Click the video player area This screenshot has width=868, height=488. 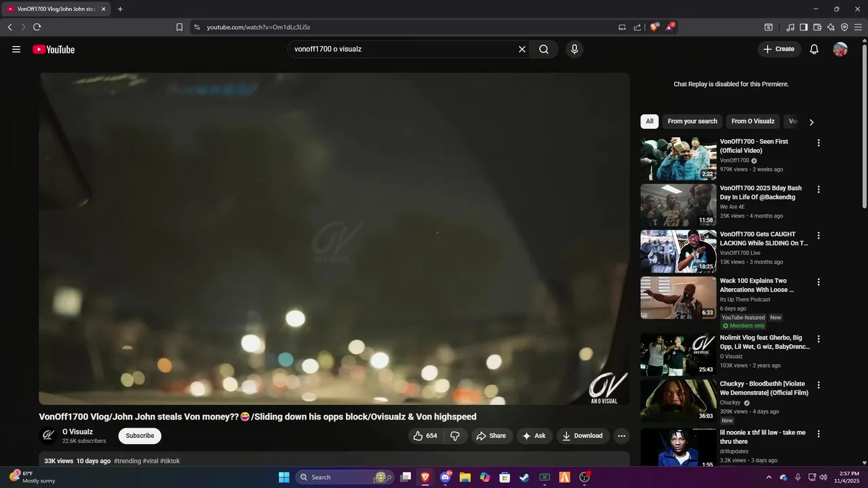(334, 239)
